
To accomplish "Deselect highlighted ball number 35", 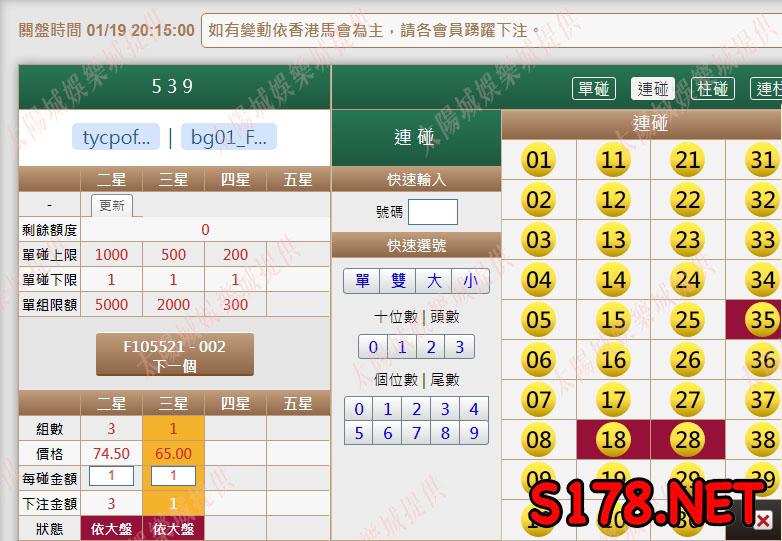I will pos(763,320).
